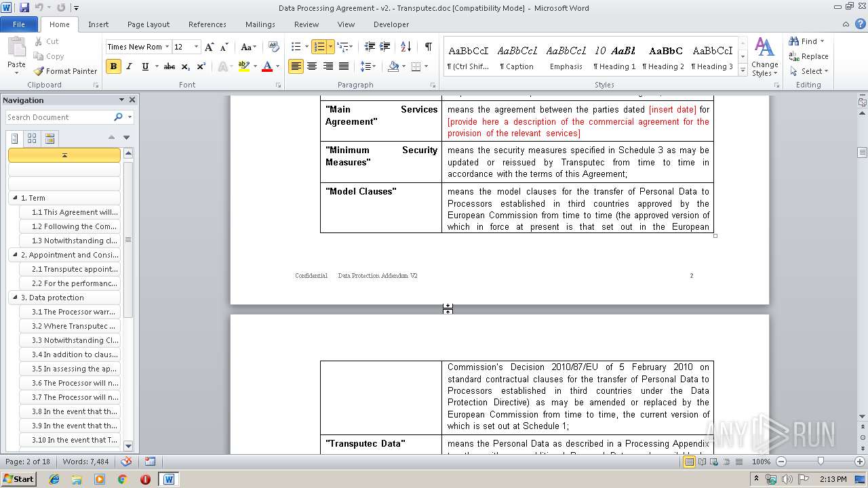This screenshot has width=868, height=488.
Task: Toggle Show/Hide paragraph marks
Action: click(x=428, y=47)
